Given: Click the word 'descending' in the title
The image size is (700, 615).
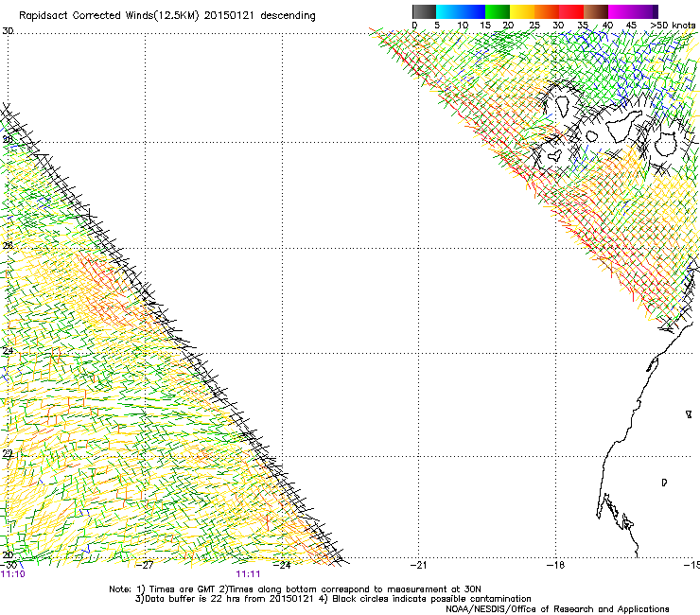Looking at the screenshot, I should 288,16.
